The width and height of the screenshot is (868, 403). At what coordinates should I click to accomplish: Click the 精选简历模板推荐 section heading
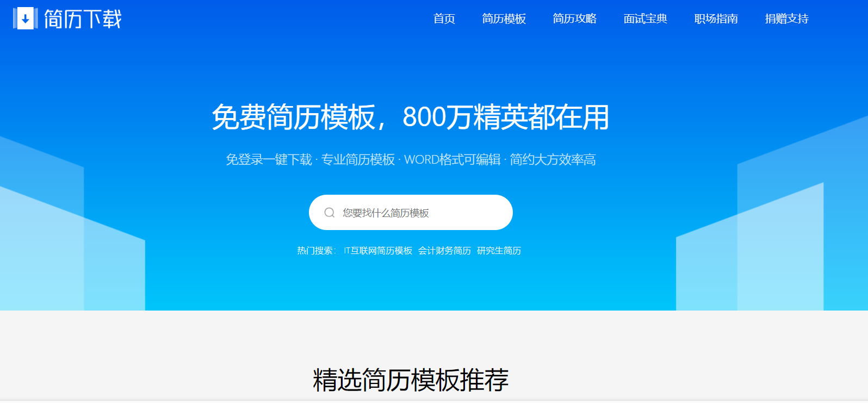(x=410, y=380)
